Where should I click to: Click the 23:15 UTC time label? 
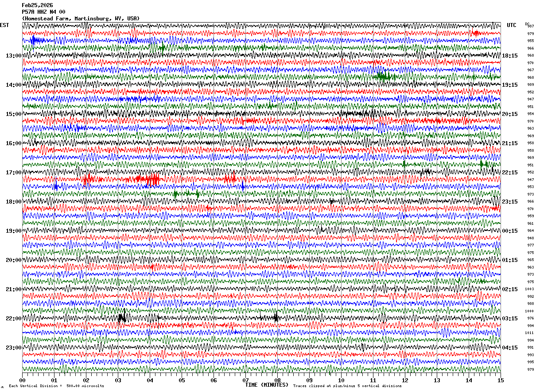(509, 201)
